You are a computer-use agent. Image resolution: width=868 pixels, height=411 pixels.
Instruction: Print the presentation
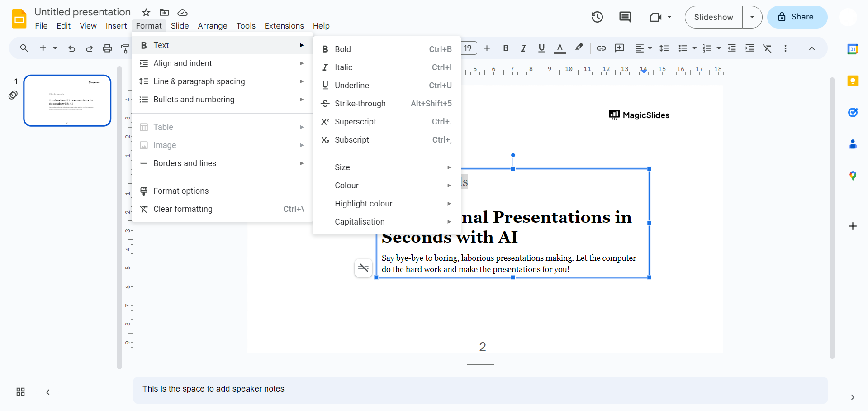107,48
